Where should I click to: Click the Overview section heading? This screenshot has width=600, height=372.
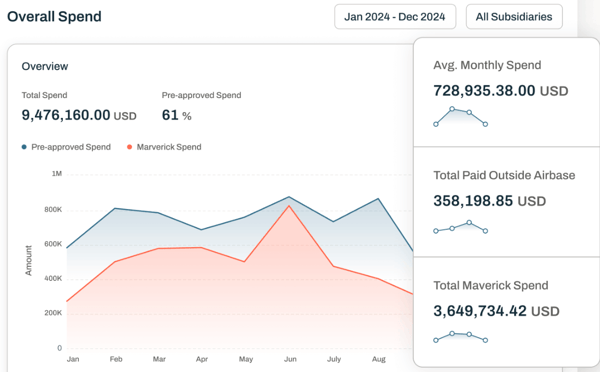pos(45,66)
